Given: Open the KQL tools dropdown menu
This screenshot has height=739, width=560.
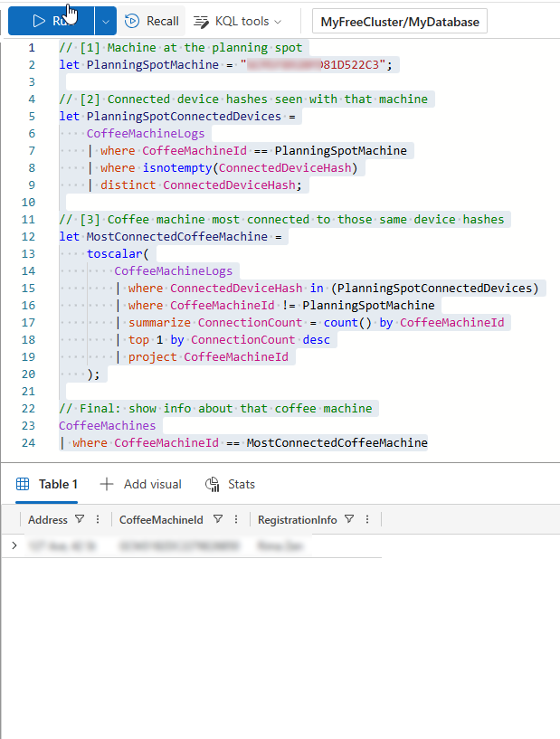Looking at the screenshot, I should [238, 21].
